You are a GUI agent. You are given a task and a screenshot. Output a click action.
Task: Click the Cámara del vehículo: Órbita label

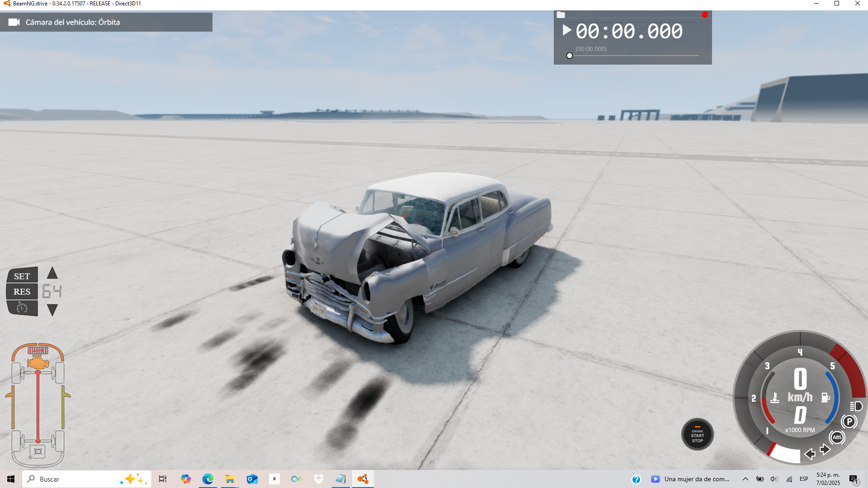pos(73,22)
